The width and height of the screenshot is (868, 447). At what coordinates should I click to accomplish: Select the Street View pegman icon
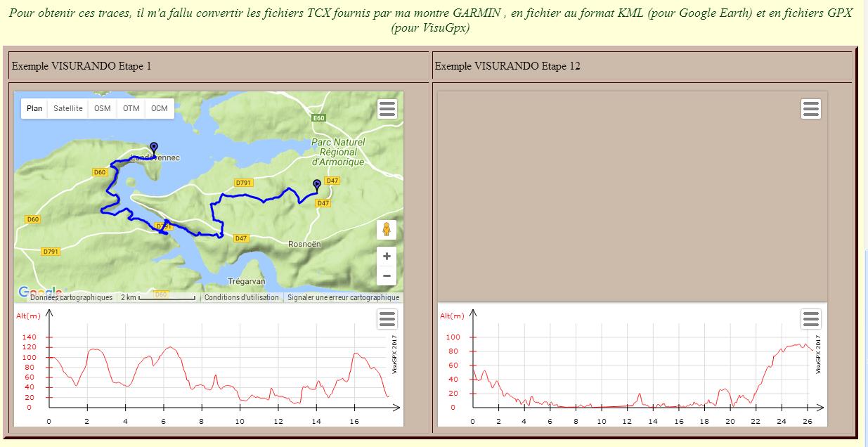(x=386, y=230)
